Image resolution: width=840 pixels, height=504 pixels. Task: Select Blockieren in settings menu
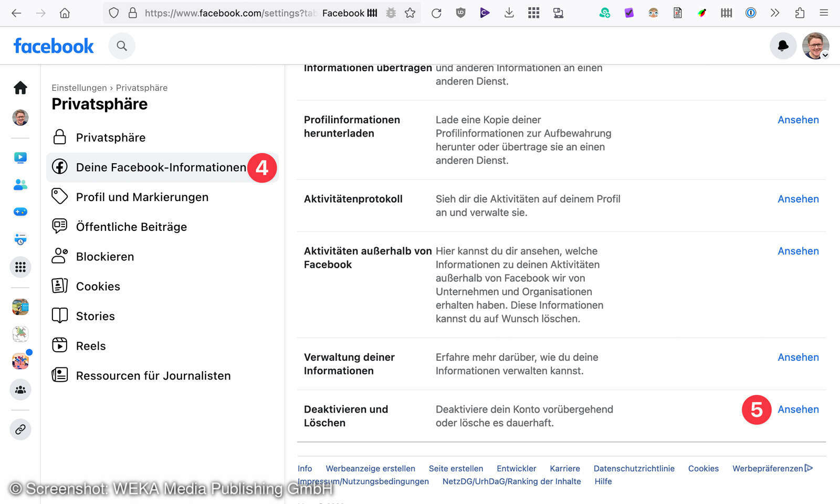point(105,257)
